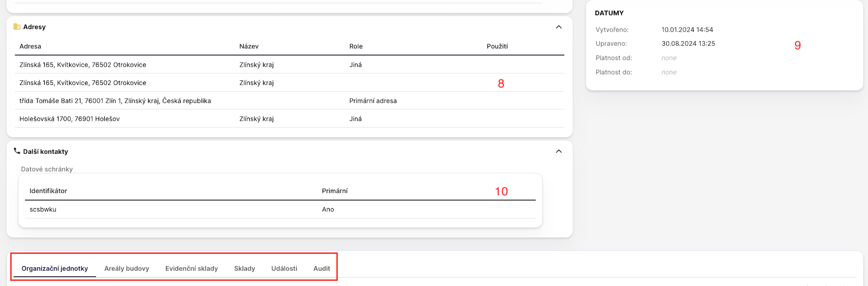Select the Zlínská 165 address with role Jiná
868x286 pixels.
83,65
